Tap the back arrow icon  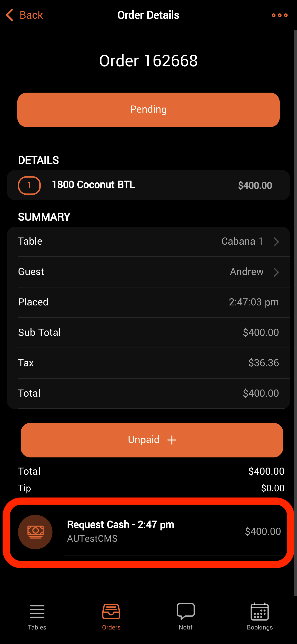[9, 15]
